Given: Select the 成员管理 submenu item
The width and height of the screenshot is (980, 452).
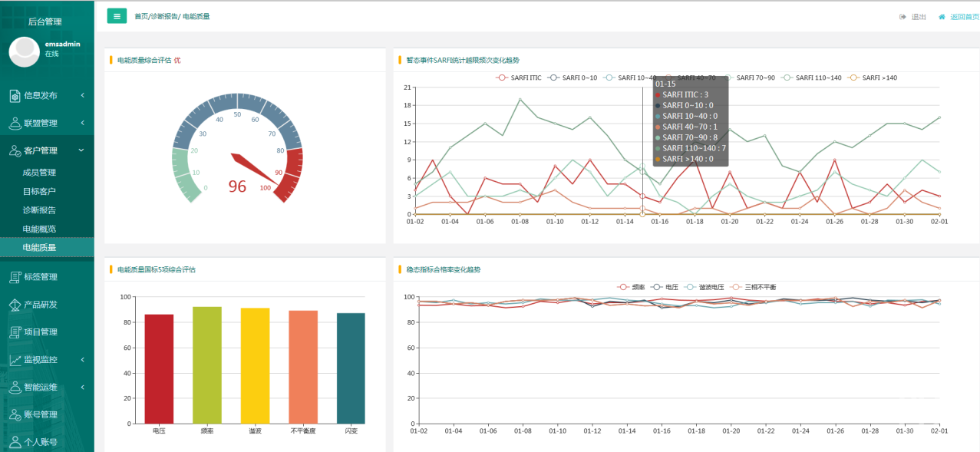Looking at the screenshot, I should point(39,173).
